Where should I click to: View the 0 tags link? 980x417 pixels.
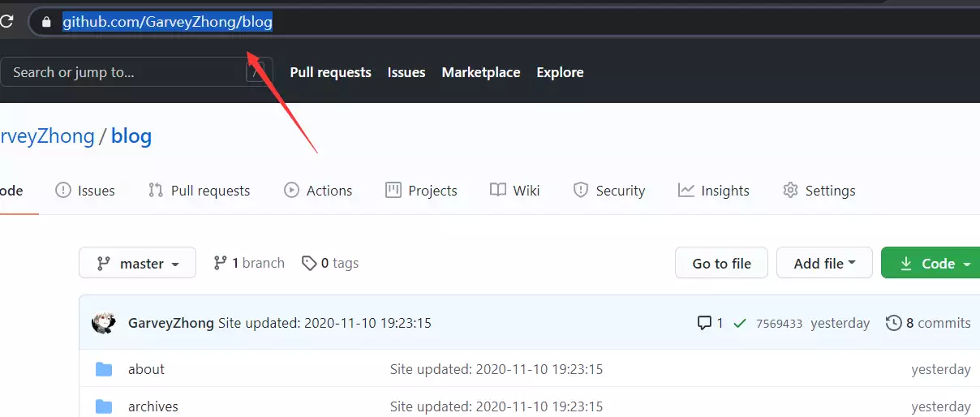tap(329, 263)
